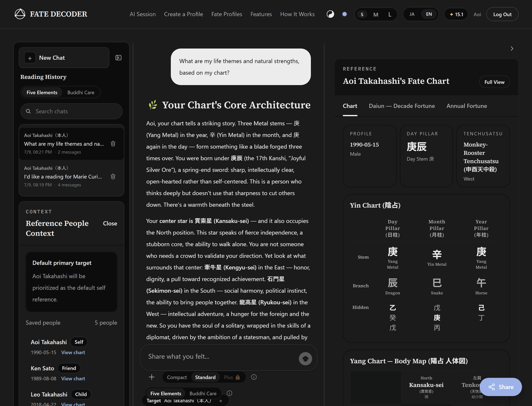View chart for Leo Takahashi
This screenshot has height=406, width=532.
click(73, 404)
